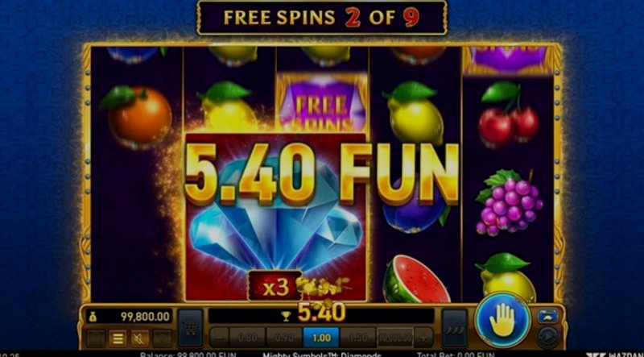644x357 pixels.
Task: Click the autoplay play icon
Action: click(x=547, y=336)
